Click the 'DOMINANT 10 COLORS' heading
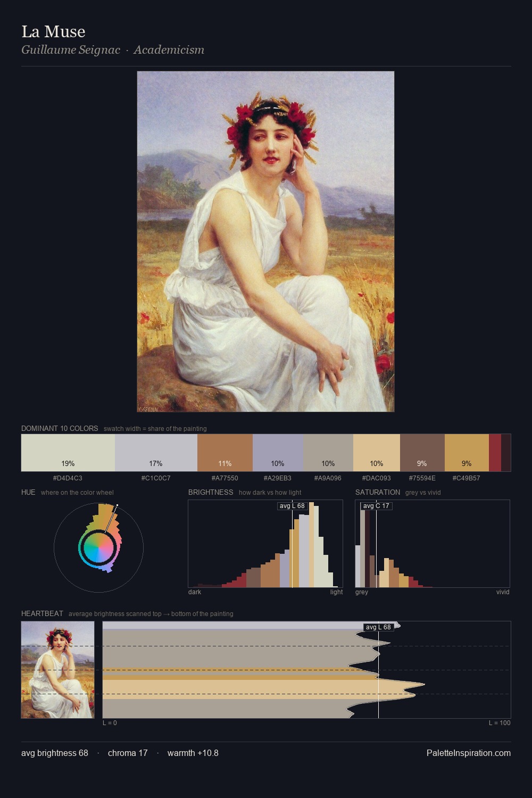The width and height of the screenshot is (532, 798). (60, 428)
